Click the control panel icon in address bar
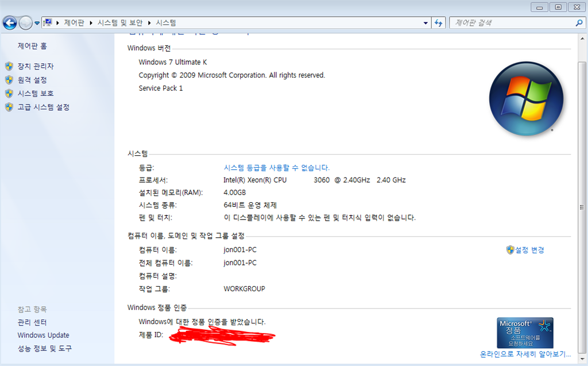This screenshot has width=588, height=366. click(48, 22)
